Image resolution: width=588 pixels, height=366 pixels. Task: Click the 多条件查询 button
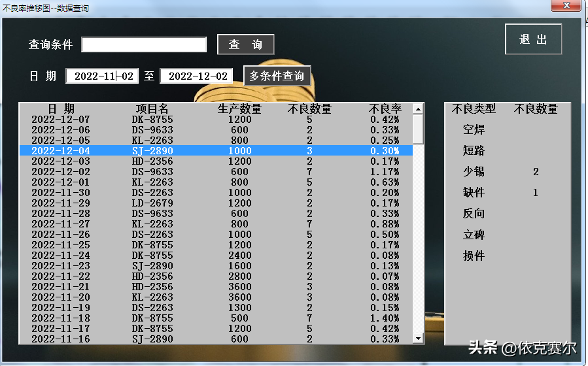[x=277, y=76]
